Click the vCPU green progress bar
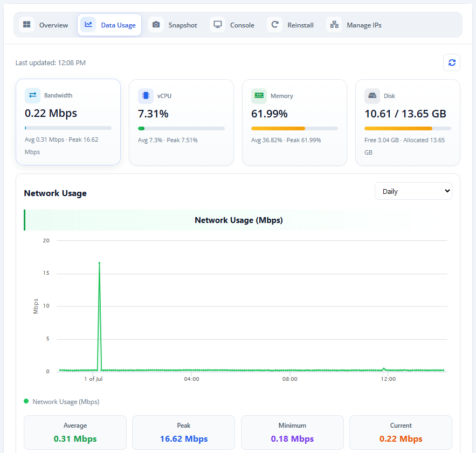The height and width of the screenshot is (453, 476). tap(181, 129)
